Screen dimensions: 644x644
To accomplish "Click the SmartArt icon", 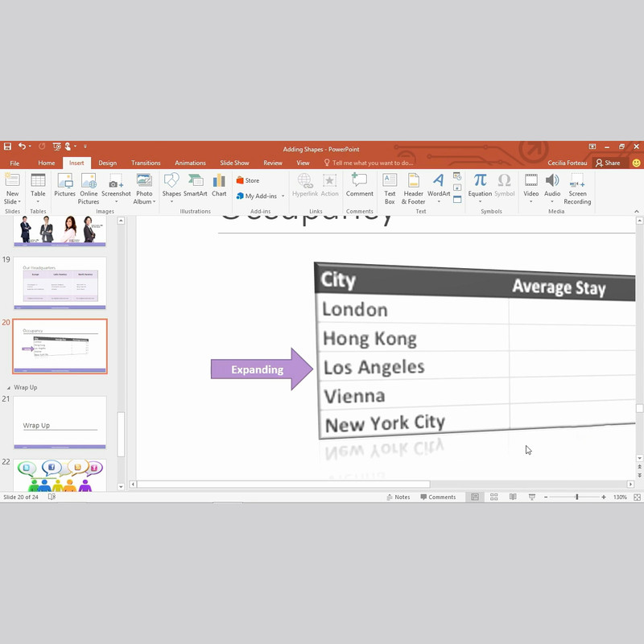I will (x=195, y=185).
